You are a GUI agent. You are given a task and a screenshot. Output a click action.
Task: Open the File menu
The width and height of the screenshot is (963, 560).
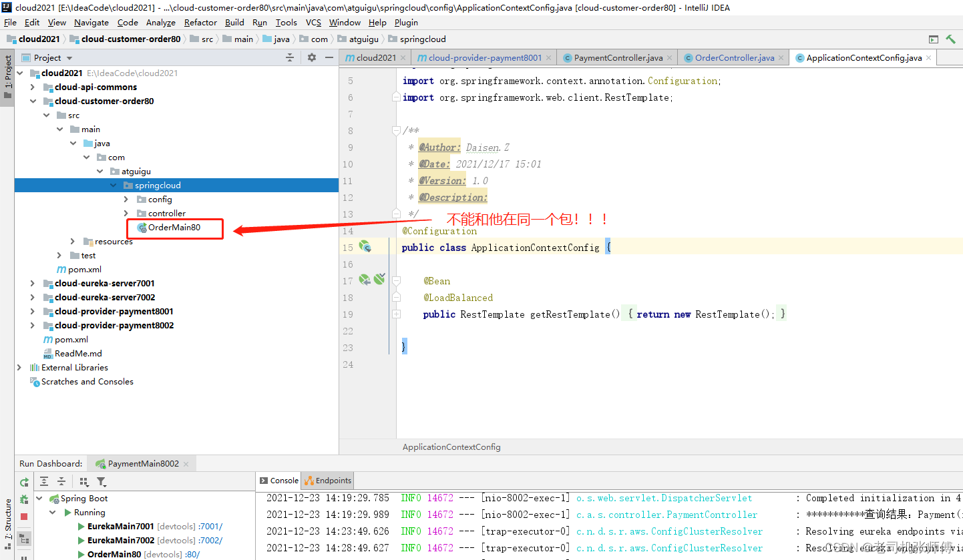(x=10, y=22)
